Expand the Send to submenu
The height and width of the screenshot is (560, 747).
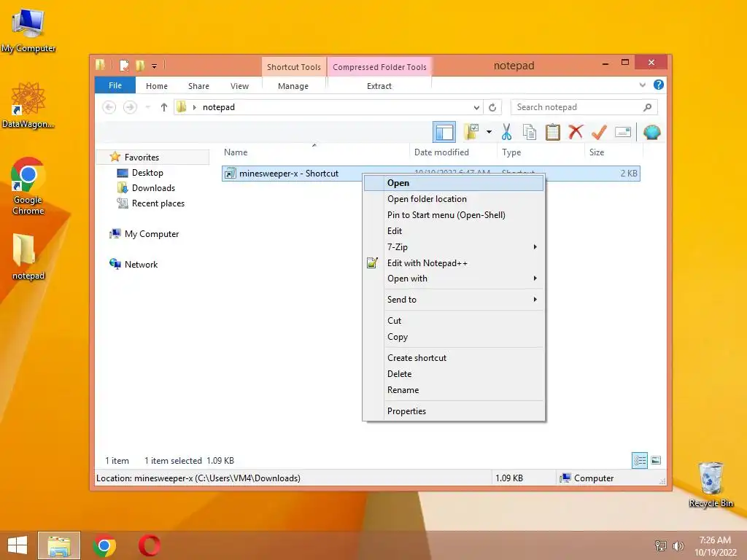(x=454, y=300)
